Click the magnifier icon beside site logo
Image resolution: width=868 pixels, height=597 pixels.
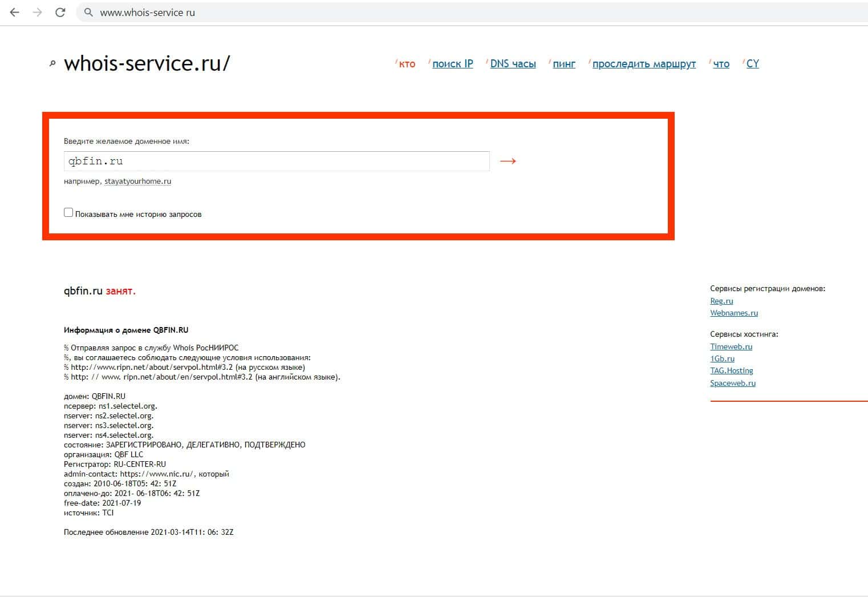click(x=52, y=64)
